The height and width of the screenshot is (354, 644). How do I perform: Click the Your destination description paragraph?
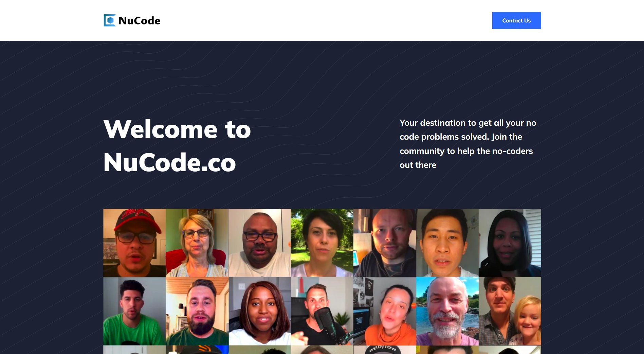[x=468, y=144]
